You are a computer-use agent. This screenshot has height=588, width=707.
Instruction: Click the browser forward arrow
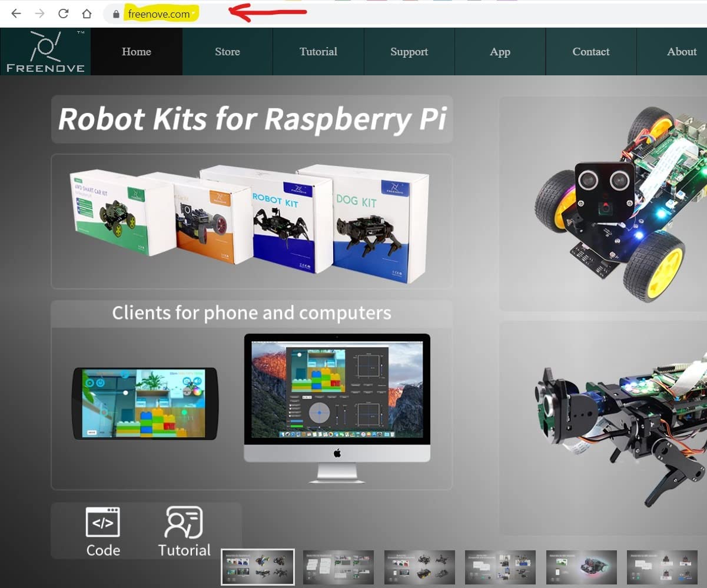[x=39, y=14]
